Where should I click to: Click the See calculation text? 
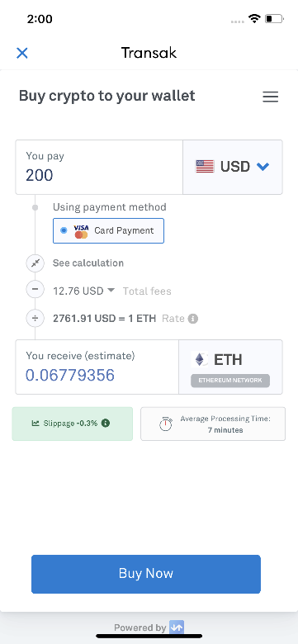point(88,263)
